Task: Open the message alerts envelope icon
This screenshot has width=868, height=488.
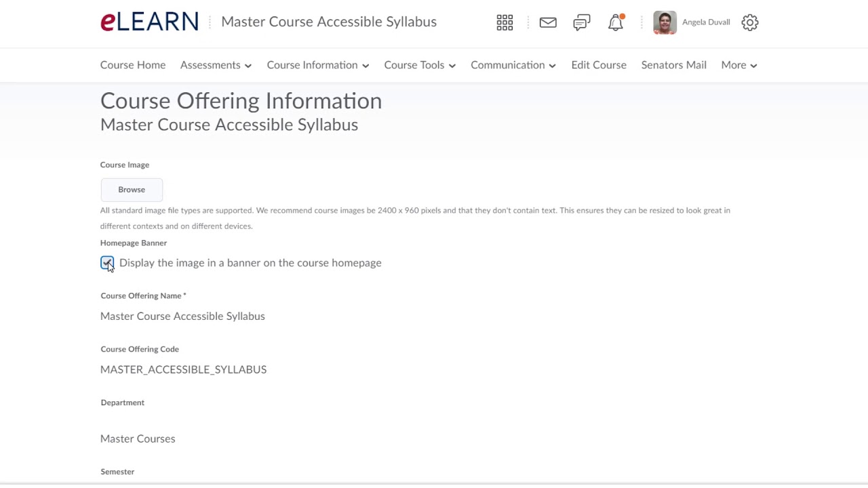Action: pyautogui.click(x=548, y=22)
